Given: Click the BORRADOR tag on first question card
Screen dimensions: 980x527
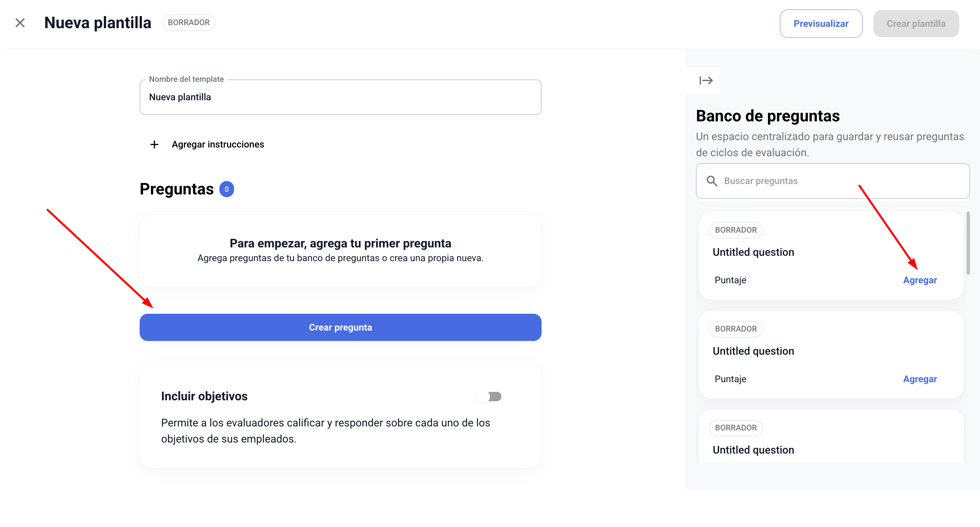Looking at the screenshot, I should [736, 230].
